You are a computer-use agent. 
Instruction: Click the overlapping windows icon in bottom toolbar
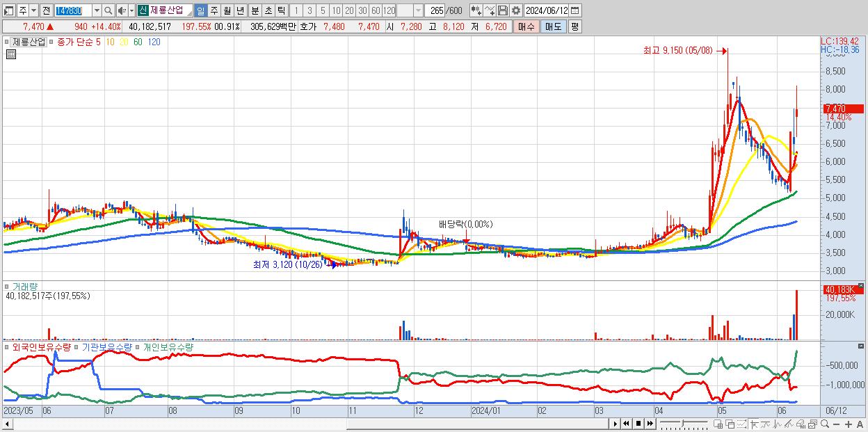pyautogui.click(x=730, y=424)
